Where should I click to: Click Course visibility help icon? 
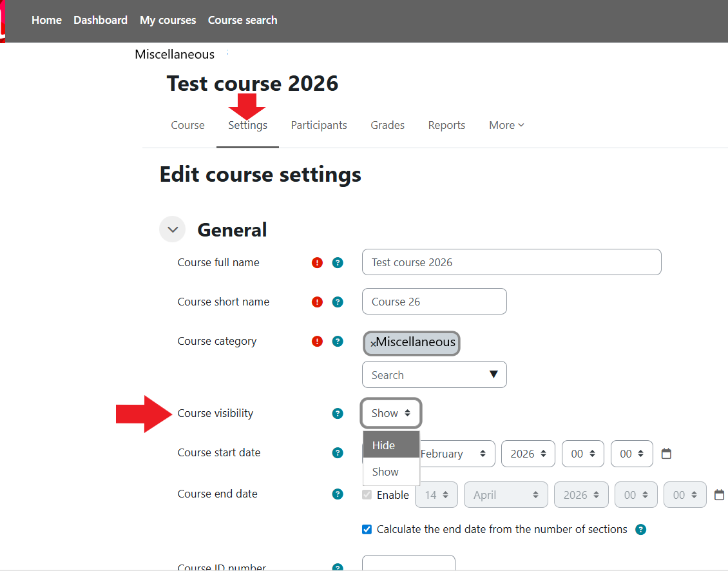pyautogui.click(x=338, y=414)
